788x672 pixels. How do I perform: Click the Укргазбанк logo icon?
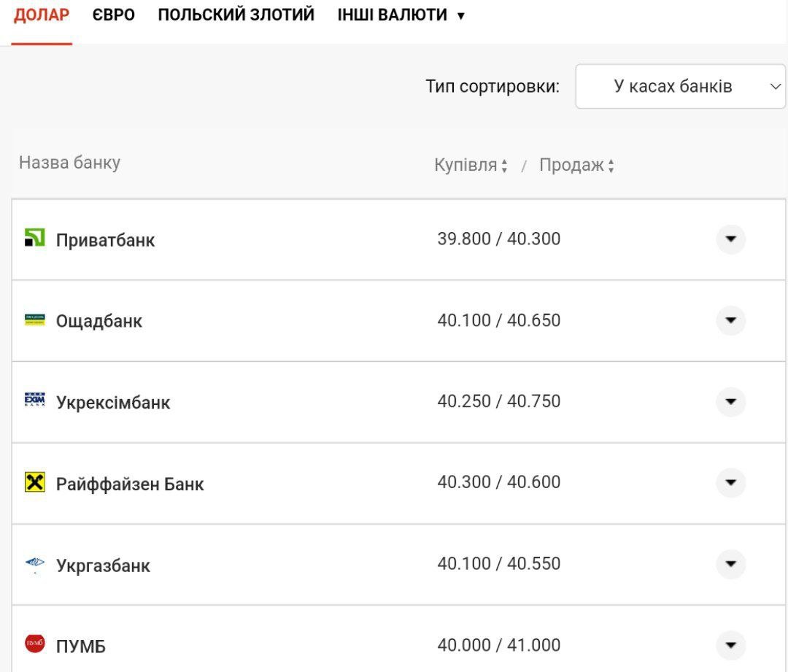[34, 564]
